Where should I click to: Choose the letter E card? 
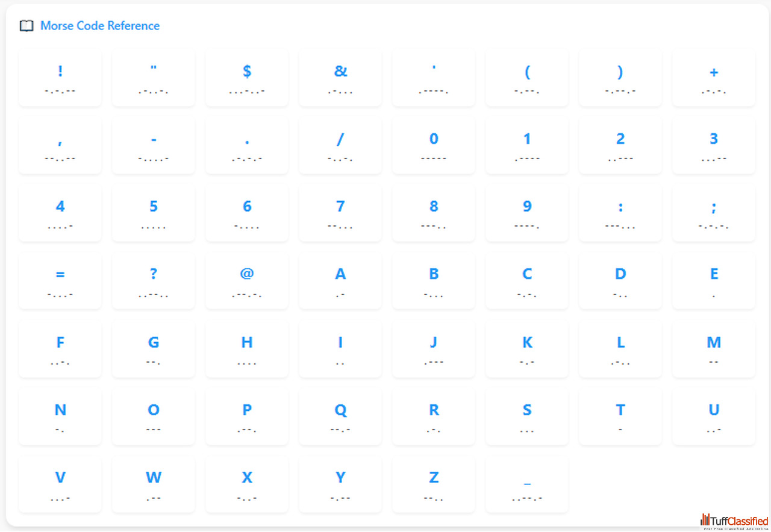[x=714, y=281]
